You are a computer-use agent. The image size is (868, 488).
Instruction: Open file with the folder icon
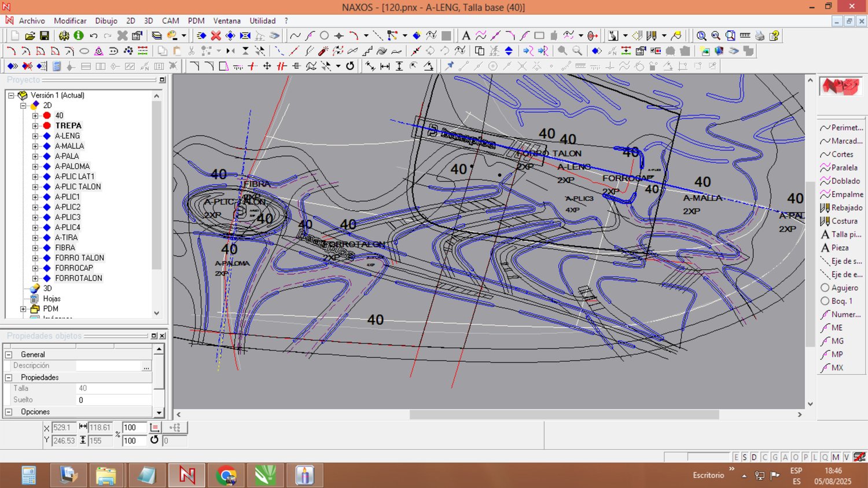tap(30, 36)
